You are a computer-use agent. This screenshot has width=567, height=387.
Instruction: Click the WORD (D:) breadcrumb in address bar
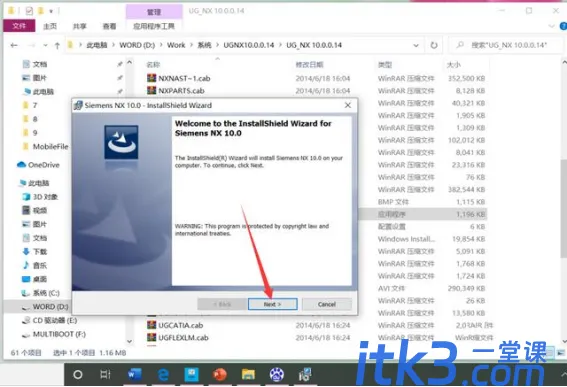[x=137, y=45]
